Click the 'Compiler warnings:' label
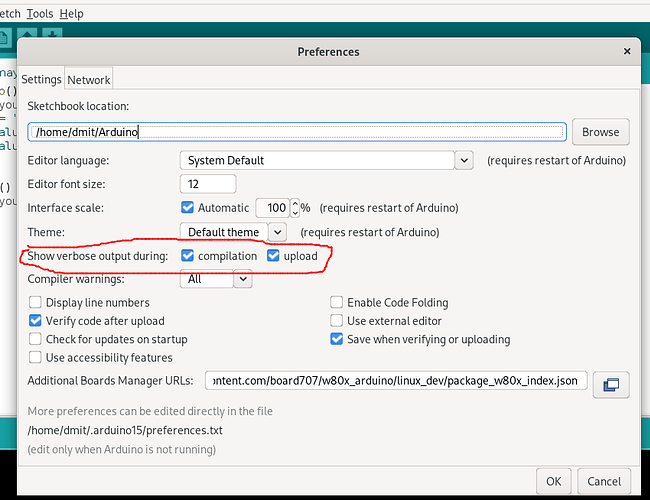 click(x=76, y=279)
